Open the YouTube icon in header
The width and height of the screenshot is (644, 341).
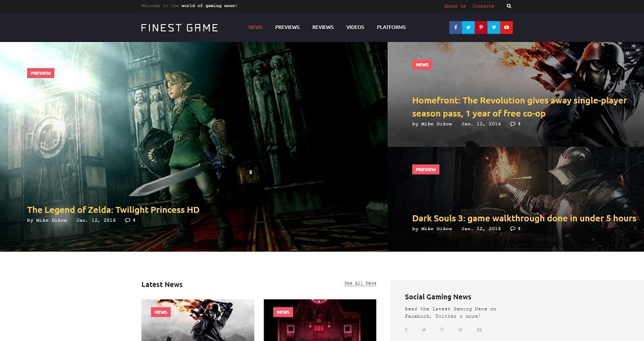click(x=506, y=28)
